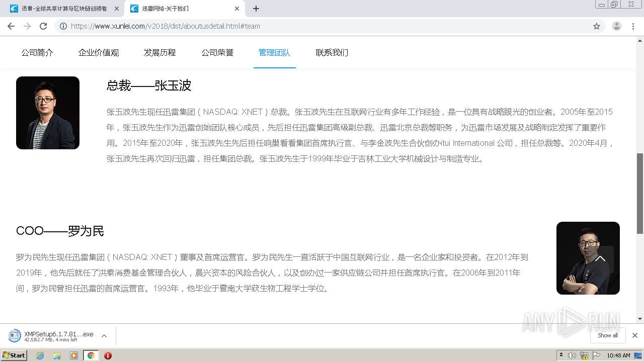
Task: Click the COO——罗为民 heading
Action: click(x=60, y=231)
